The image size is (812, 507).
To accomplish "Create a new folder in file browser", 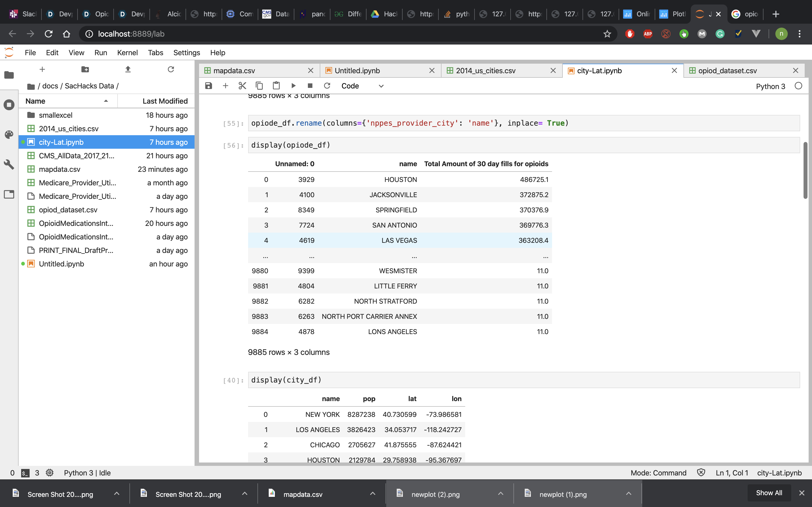I will pyautogui.click(x=85, y=69).
